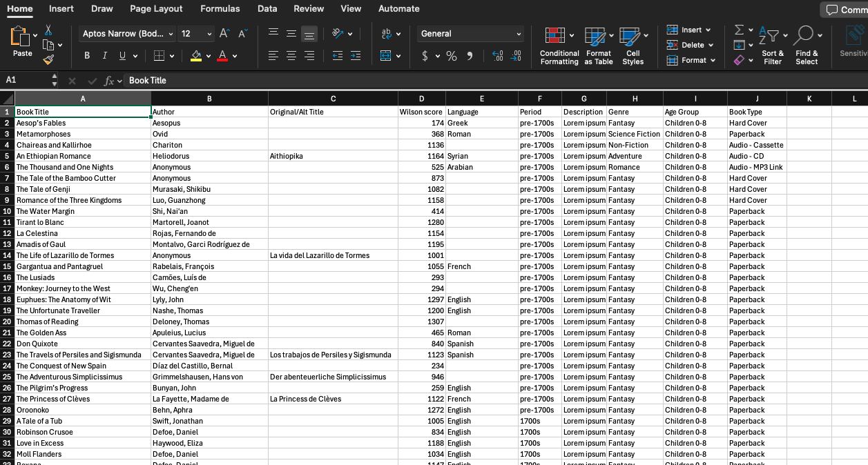Viewport: 868px width, 465px height.
Task: Click the Paste clipboard icon
Action: [20, 36]
